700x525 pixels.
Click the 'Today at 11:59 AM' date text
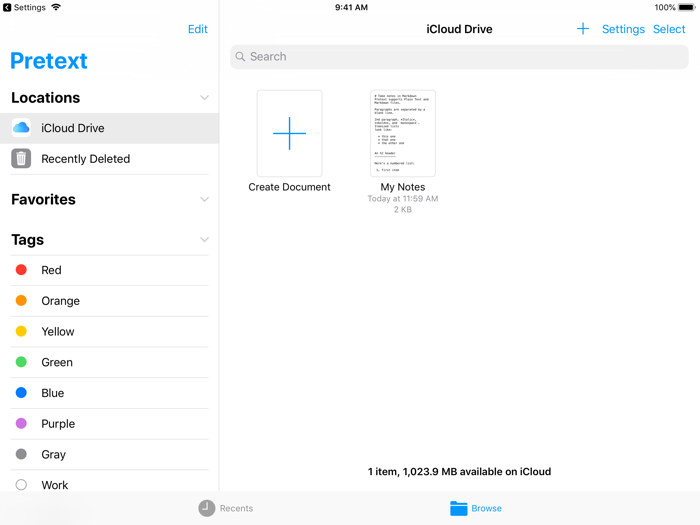403,199
